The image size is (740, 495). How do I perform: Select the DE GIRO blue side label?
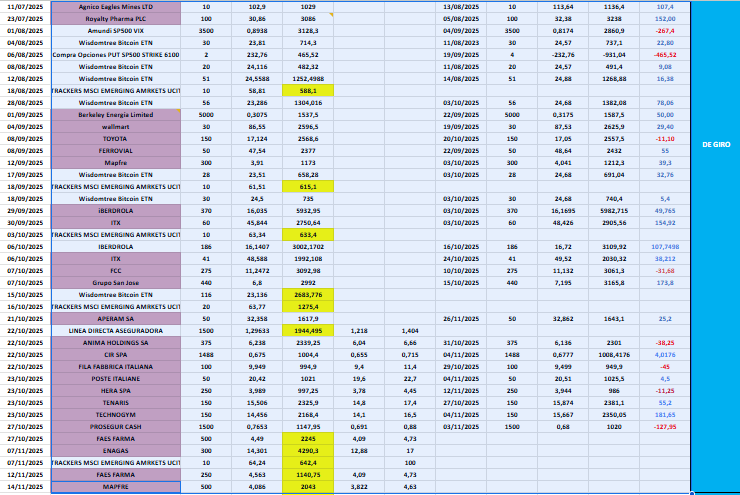coord(716,144)
